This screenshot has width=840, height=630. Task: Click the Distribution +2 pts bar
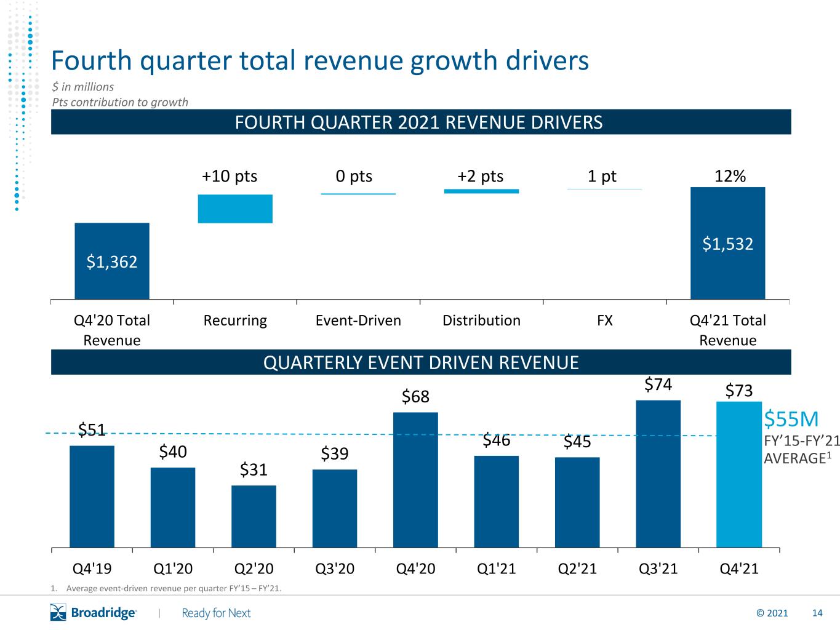(481, 191)
